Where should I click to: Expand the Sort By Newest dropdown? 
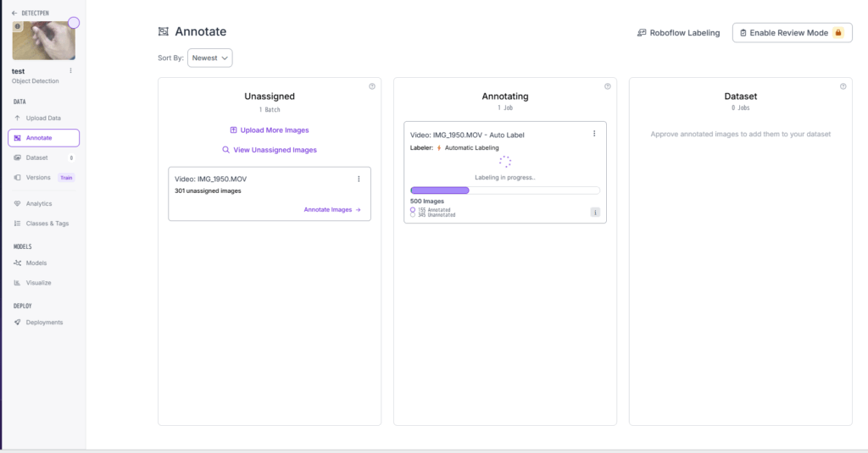click(209, 58)
